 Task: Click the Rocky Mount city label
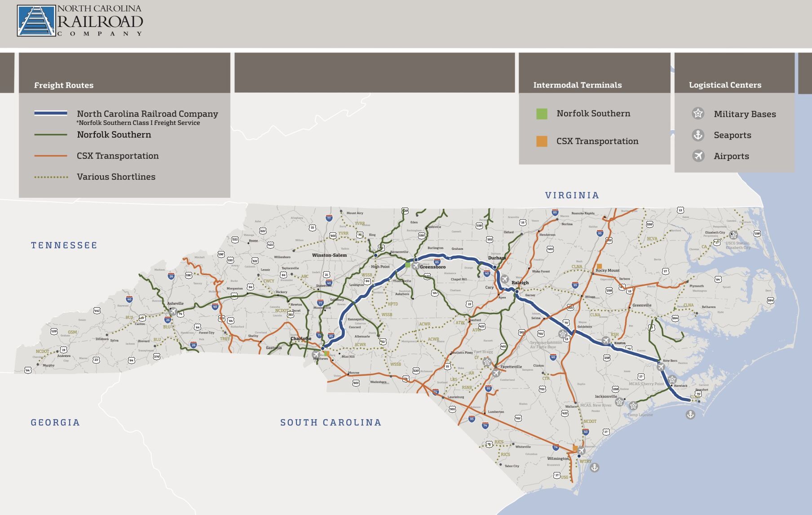608,271
